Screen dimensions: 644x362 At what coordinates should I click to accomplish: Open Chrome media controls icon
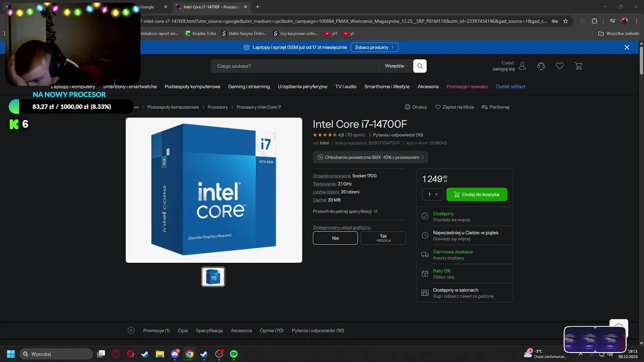pos(612,21)
